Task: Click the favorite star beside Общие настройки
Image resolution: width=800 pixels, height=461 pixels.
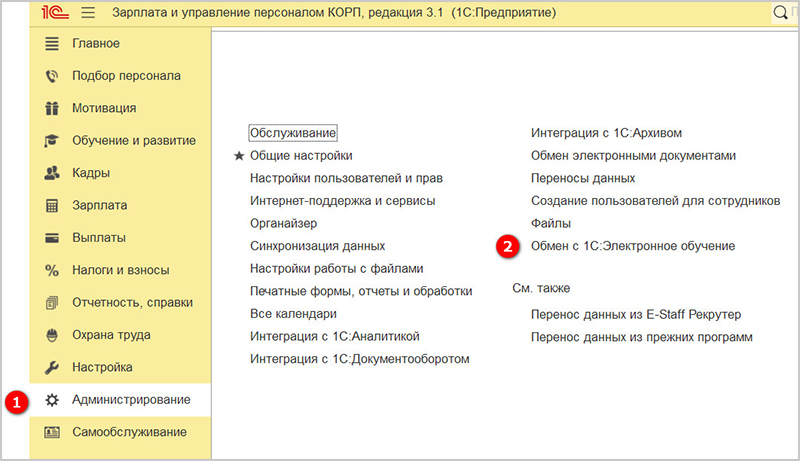Action: (x=239, y=156)
